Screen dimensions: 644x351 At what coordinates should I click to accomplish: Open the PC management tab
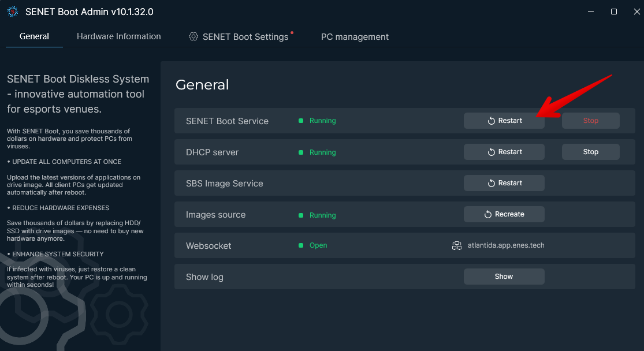355,36
